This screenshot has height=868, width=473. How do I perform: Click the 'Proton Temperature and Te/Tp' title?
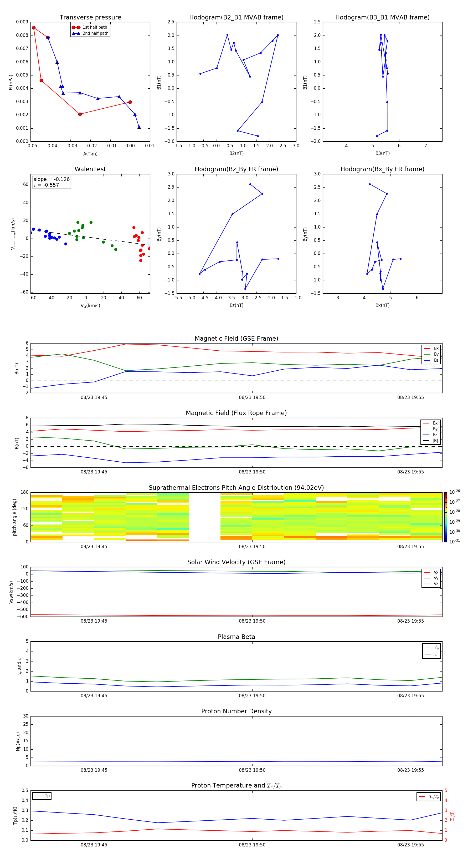[x=236, y=786]
